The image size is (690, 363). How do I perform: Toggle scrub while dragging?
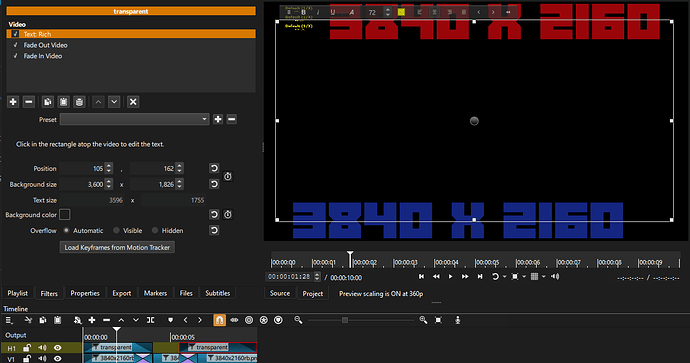[x=234, y=320]
